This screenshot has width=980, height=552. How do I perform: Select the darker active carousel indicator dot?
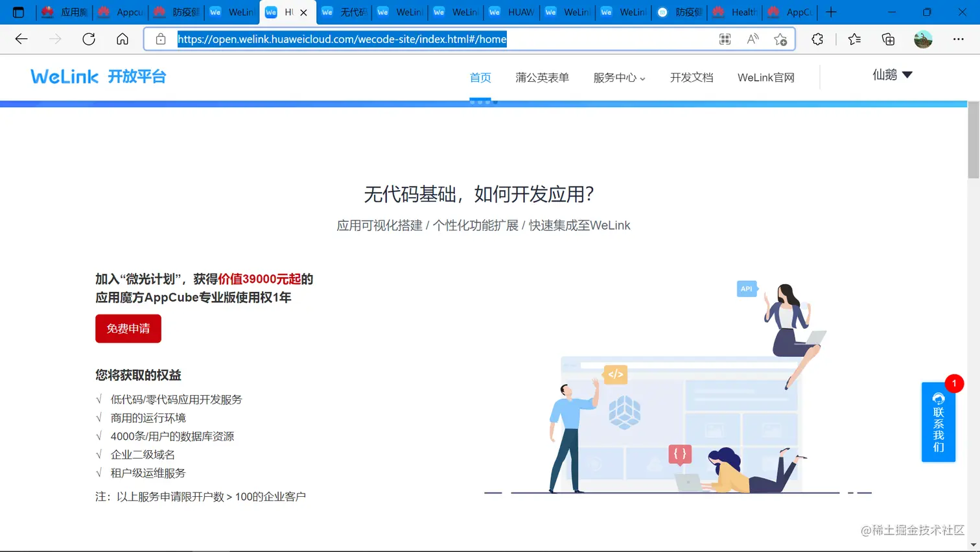pos(495,102)
